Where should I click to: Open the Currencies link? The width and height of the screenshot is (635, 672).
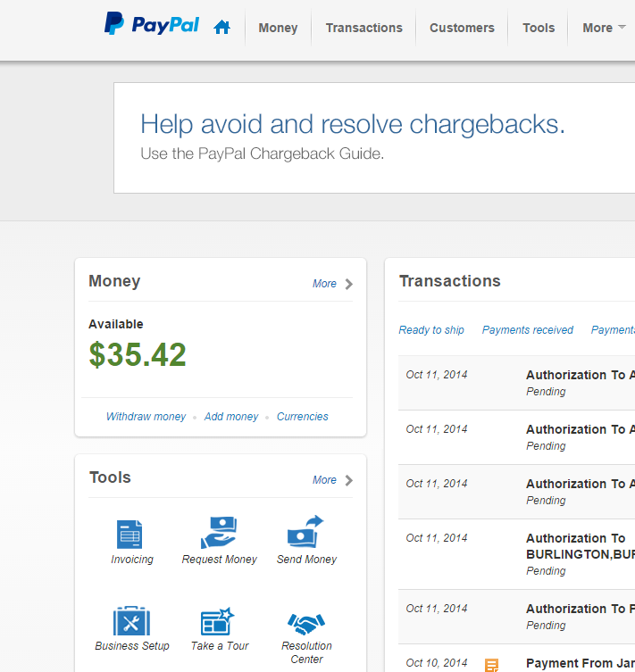pos(302,417)
